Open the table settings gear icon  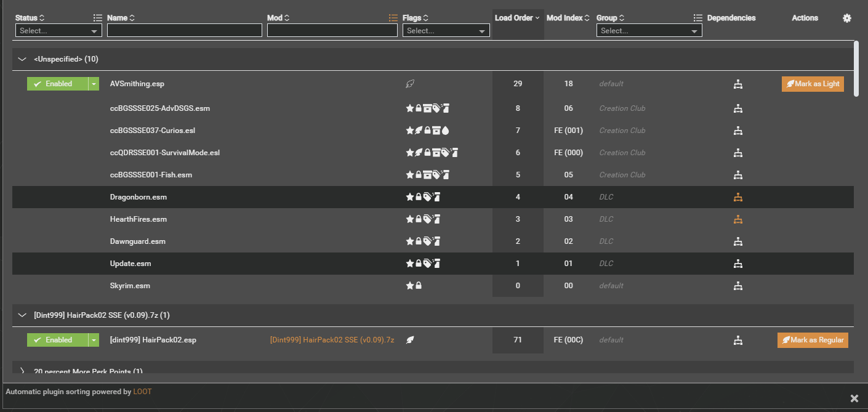(847, 18)
